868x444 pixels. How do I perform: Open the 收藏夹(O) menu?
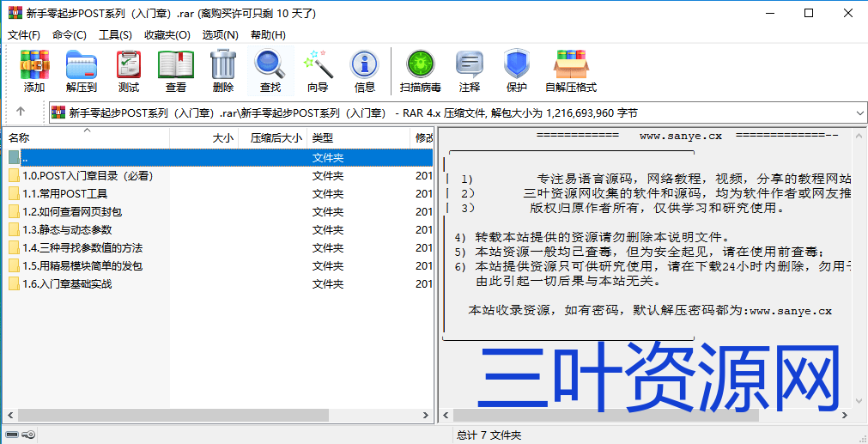(167, 34)
